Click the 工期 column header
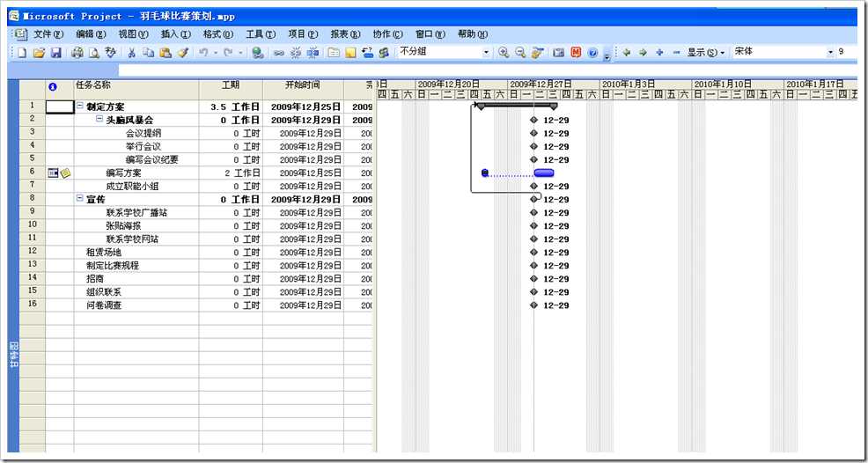The width and height of the screenshot is (868, 463). point(230,86)
